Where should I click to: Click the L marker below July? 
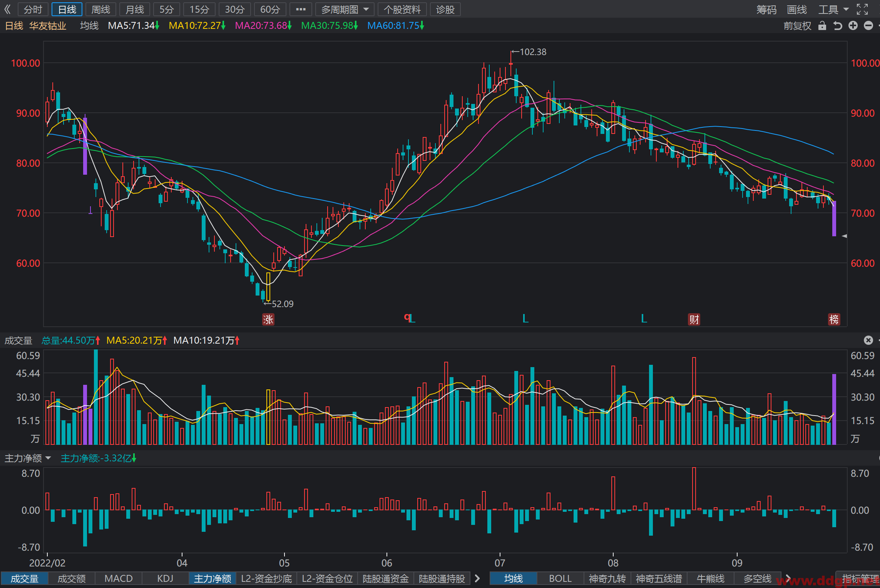(x=525, y=319)
